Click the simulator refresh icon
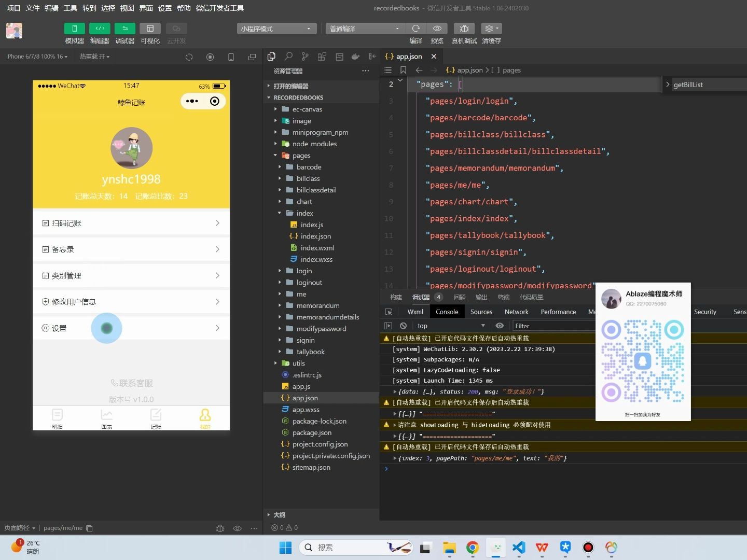Screen dimensions: 747x560 point(189,57)
